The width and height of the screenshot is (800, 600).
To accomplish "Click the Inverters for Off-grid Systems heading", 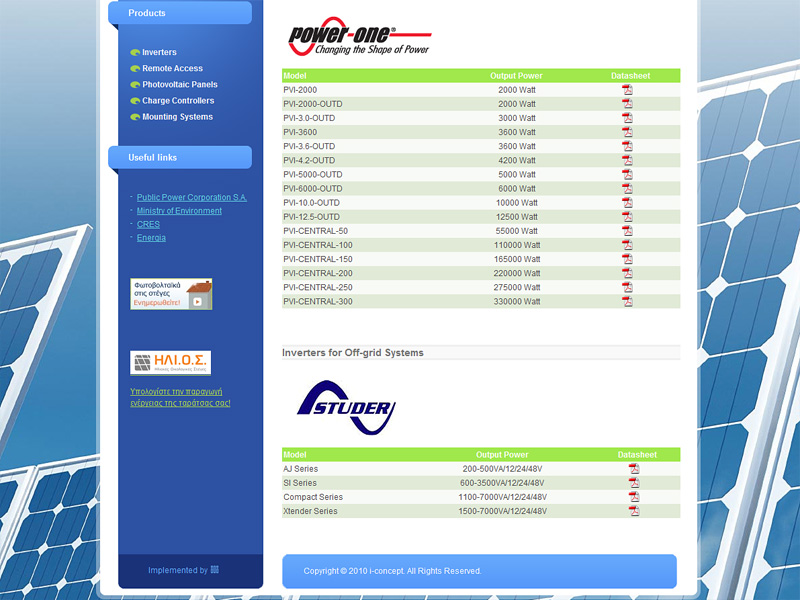I will pyautogui.click(x=353, y=353).
